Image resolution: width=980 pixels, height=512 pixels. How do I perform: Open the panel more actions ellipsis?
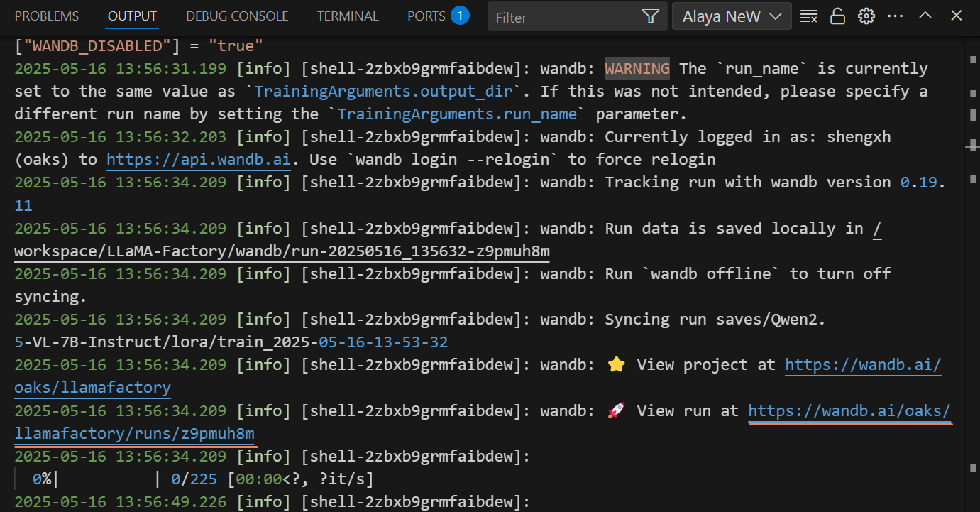(895, 16)
